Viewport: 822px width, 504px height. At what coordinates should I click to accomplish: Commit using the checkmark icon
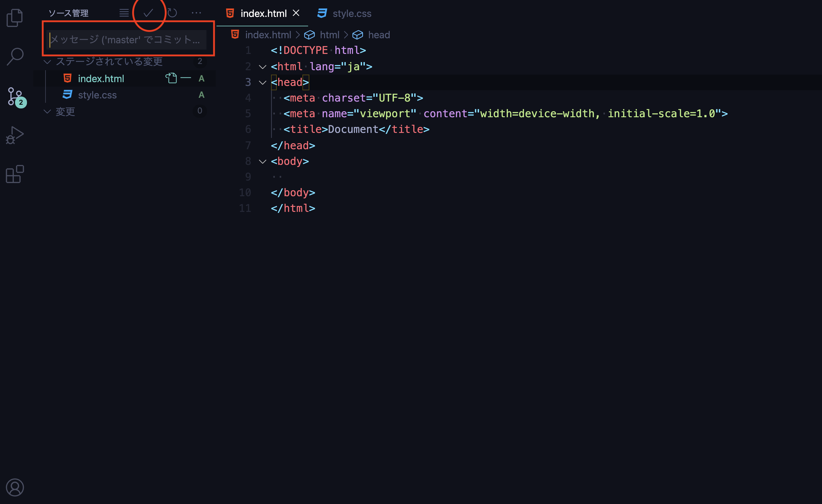click(148, 13)
